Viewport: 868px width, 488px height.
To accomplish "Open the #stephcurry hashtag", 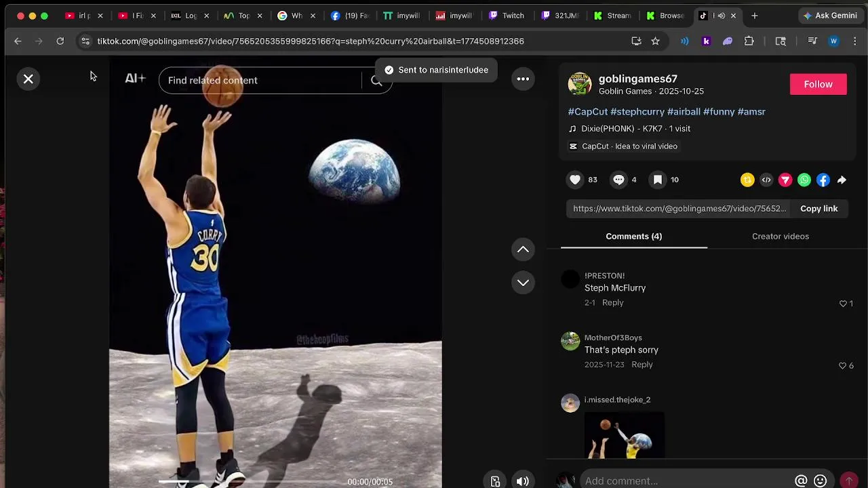I will click(637, 112).
